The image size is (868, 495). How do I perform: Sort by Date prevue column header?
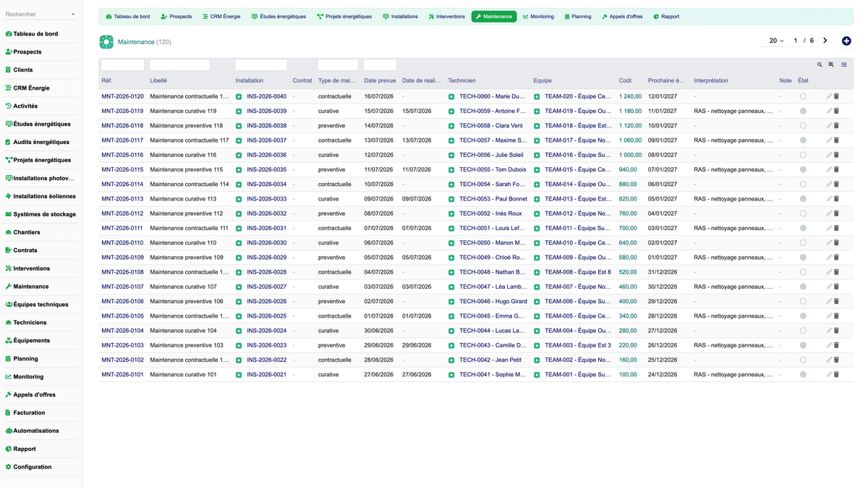(380, 80)
